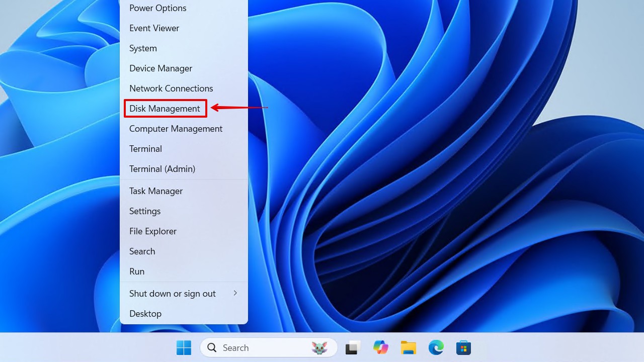Open Task View from the taskbar

[353, 347]
